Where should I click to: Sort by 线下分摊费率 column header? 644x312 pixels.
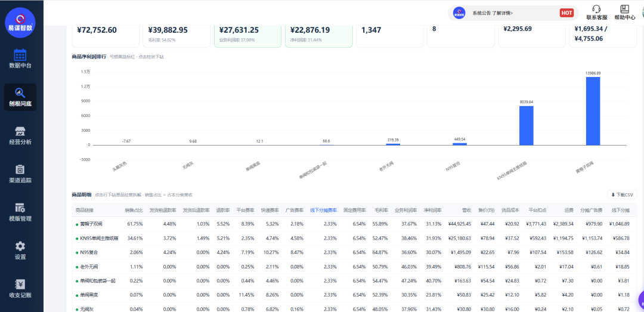(323, 210)
